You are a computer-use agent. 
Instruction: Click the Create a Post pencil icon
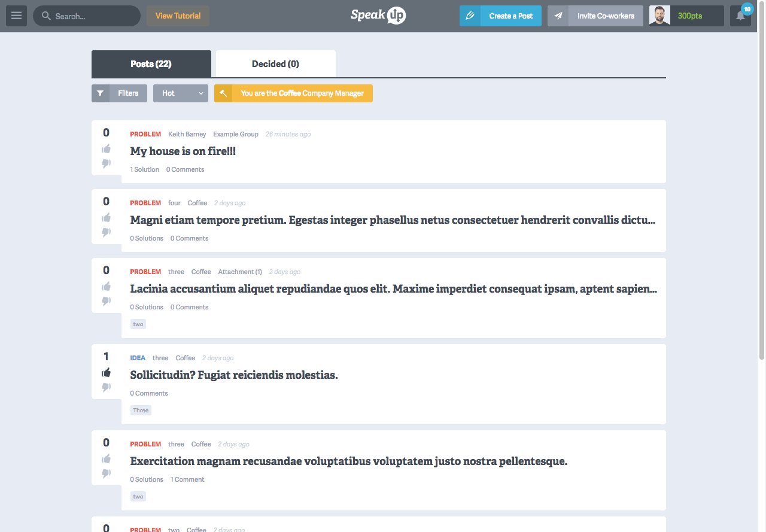point(470,16)
